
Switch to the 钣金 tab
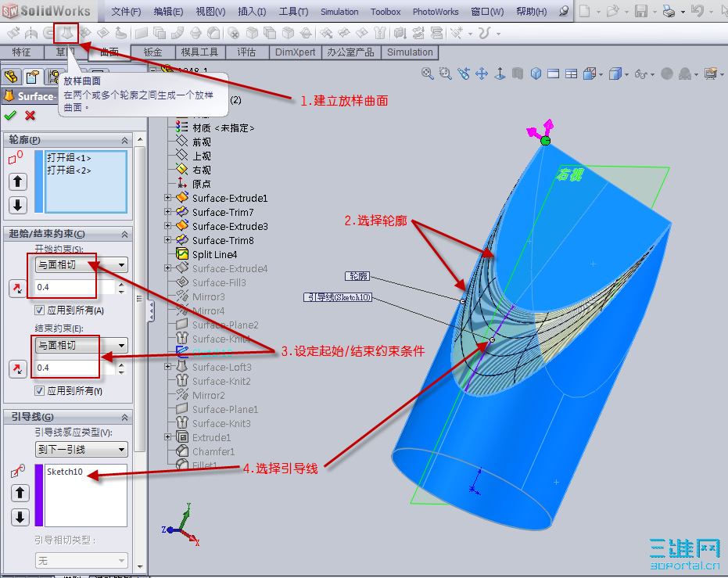pyautogui.click(x=152, y=52)
